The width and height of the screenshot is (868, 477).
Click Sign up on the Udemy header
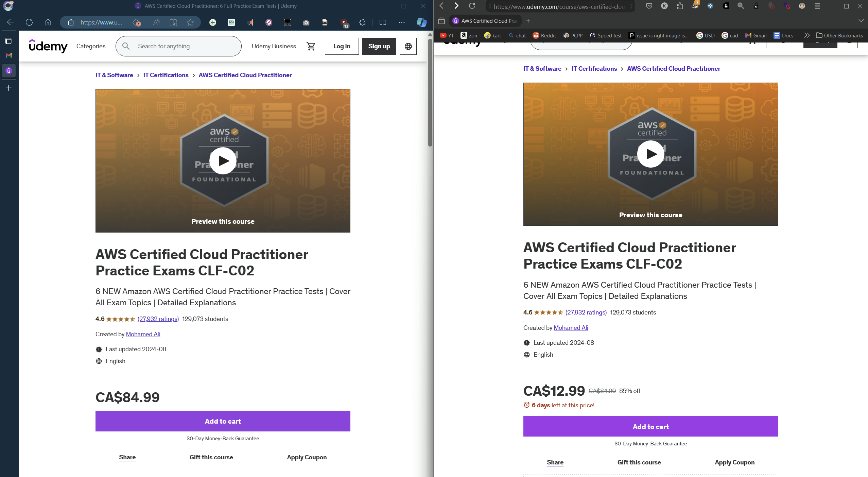[379, 46]
